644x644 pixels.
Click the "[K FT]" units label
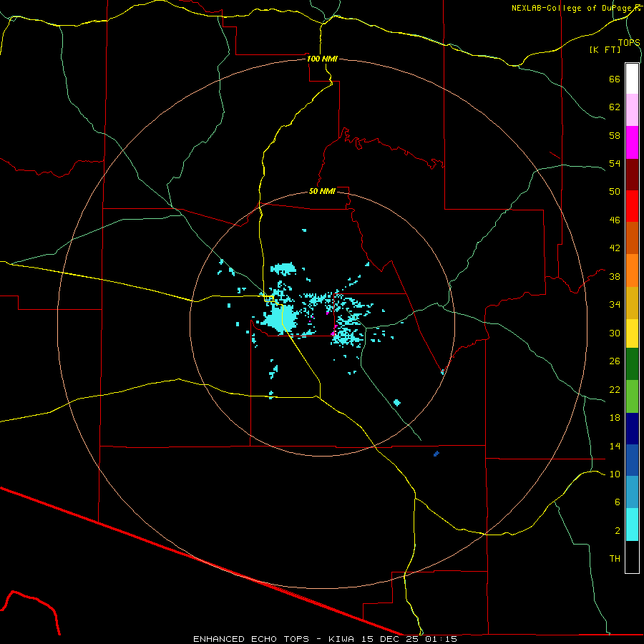pos(605,49)
